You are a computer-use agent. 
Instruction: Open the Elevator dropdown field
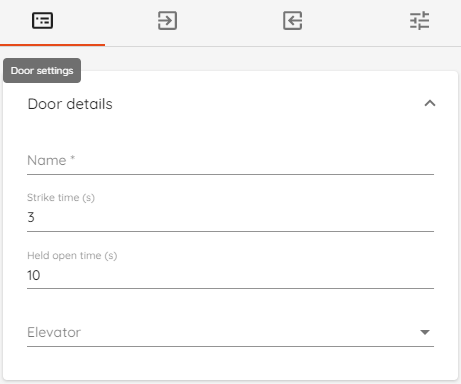(230, 332)
